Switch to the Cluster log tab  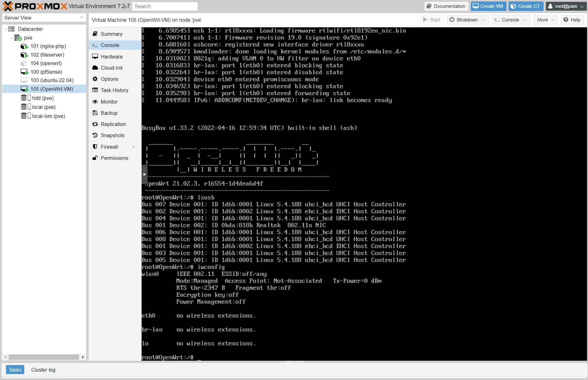pos(43,370)
